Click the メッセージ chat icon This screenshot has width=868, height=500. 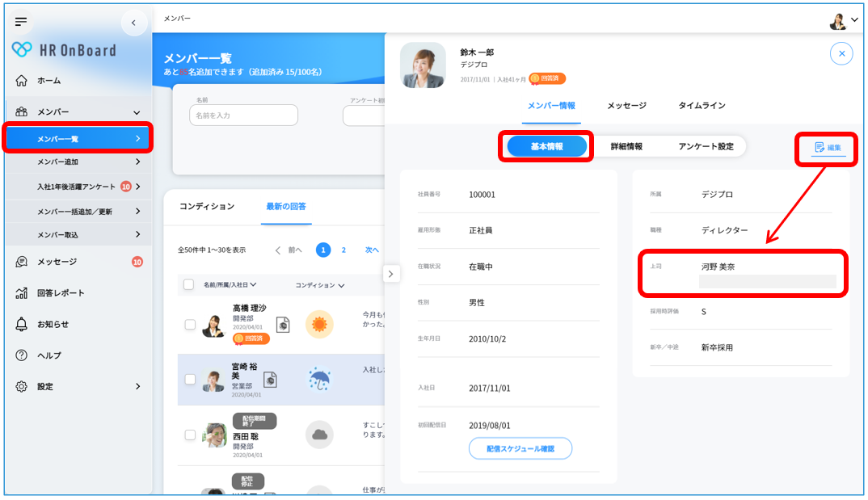[x=21, y=262]
